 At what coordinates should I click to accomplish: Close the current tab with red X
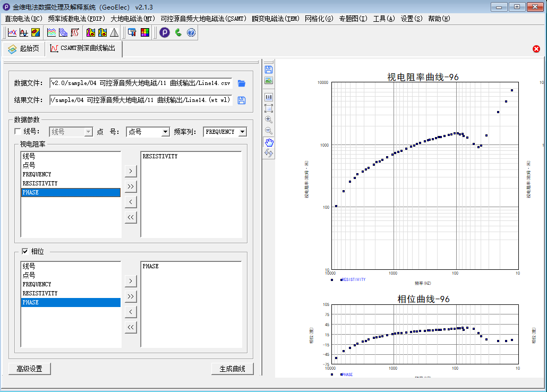pos(536,49)
